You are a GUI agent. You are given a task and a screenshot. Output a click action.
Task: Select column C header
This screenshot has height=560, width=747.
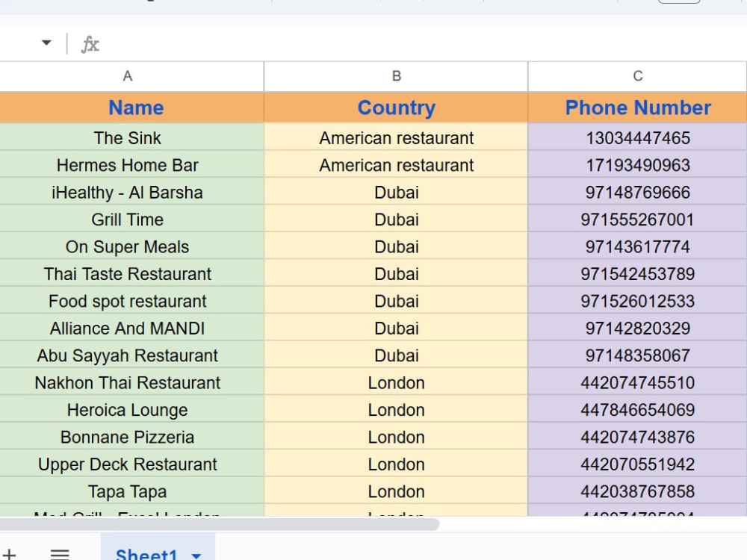click(x=637, y=76)
